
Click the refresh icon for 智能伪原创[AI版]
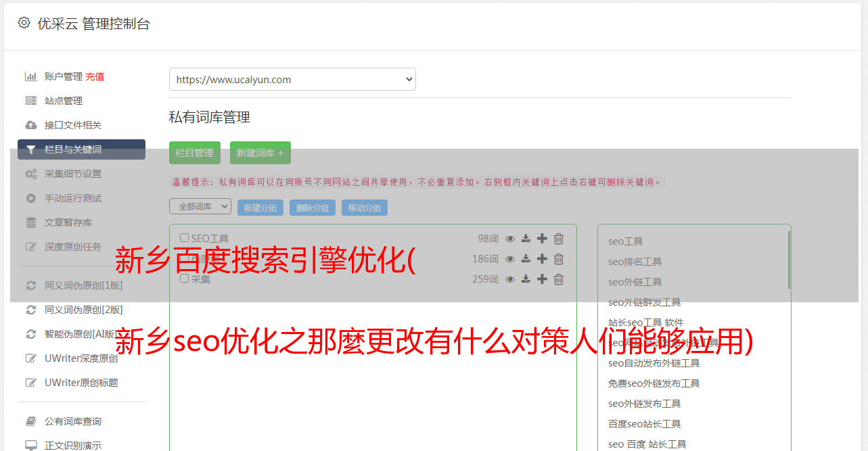click(x=31, y=334)
